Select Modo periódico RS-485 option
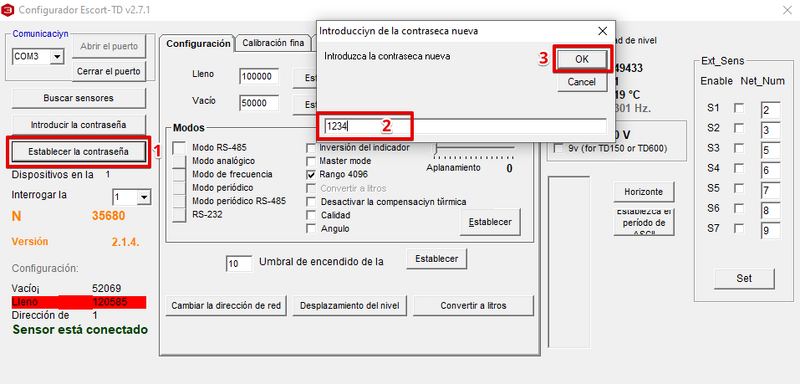Image resolution: width=800 pixels, height=384 pixels. pyautogui.click(x=179, y=201)
